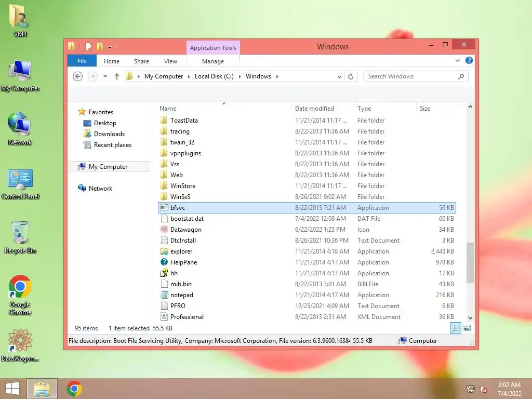Expand the ribbon with chevron arrow

458,60
